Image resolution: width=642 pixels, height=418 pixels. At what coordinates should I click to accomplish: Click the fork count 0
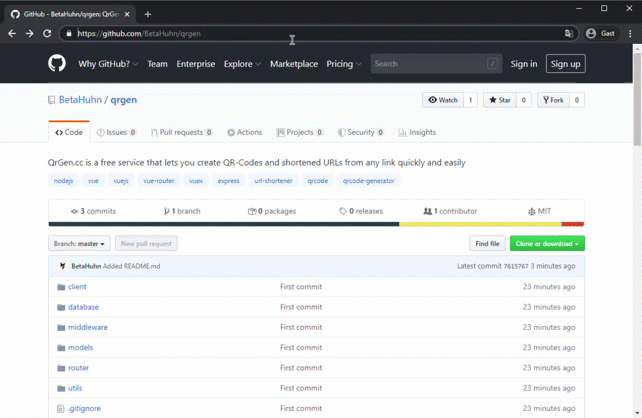576,100
